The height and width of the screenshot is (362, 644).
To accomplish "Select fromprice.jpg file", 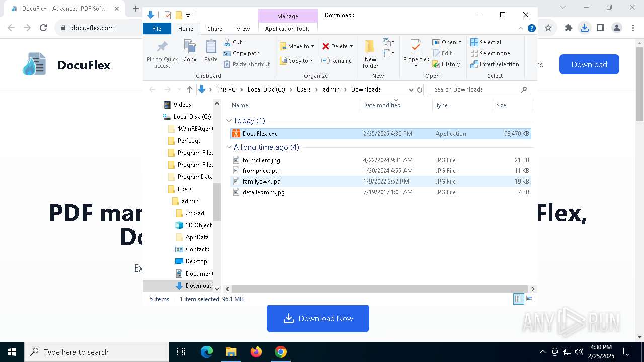I will (x=380, y=171).
